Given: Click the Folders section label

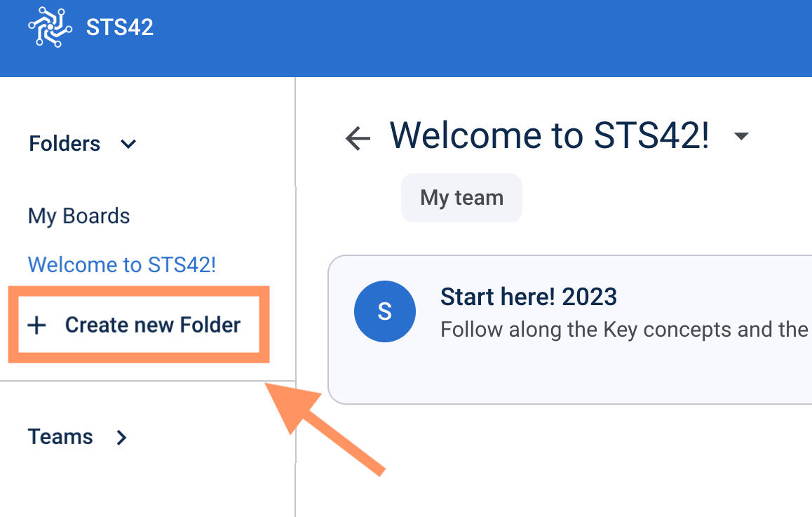Looking at the screenshot, I should pyautogui.click(x=65, y=144).
